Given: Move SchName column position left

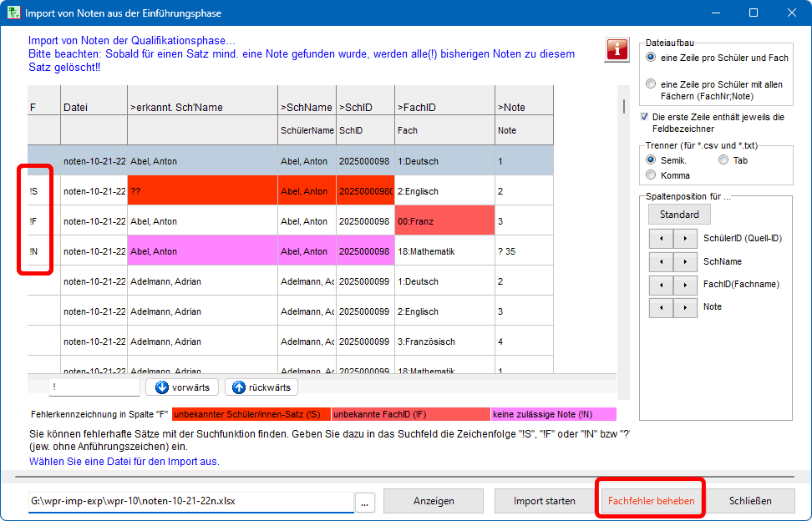Looking at the screenshot, I should click(x=661, y=262).
